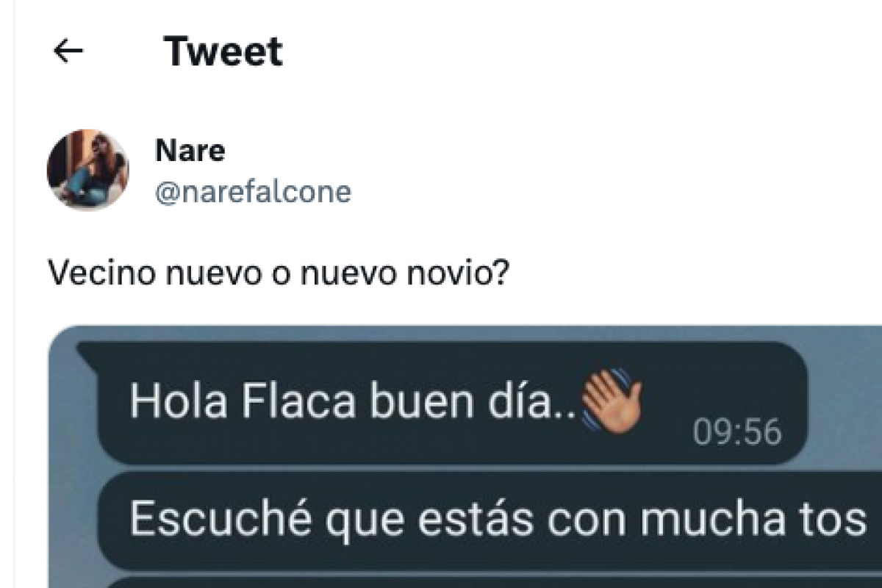Click the waving hand emoji in message
The width and height of the screenshot is (882, 588).
click(x=612, y=401)
